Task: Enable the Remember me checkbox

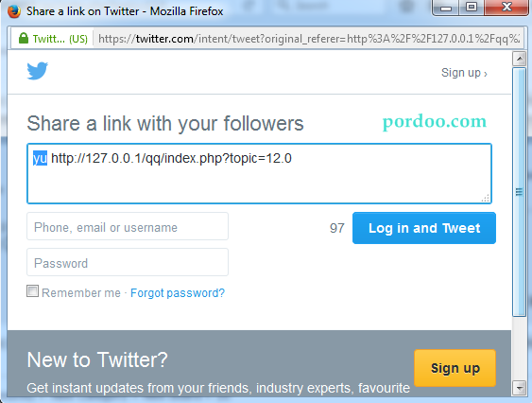Action: pos(32,291)
